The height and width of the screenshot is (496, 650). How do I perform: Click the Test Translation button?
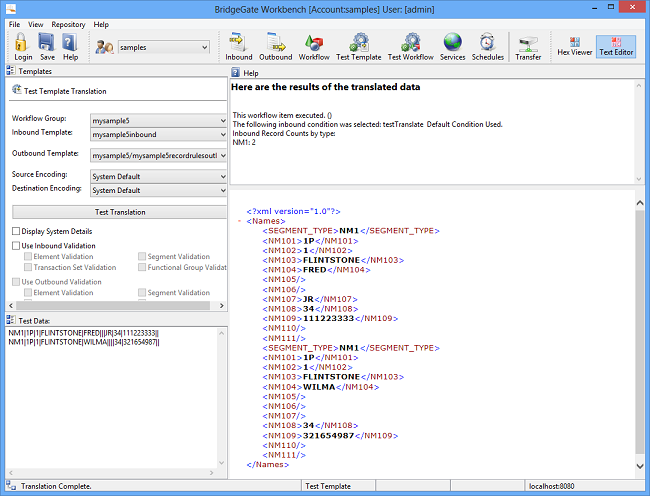coord(120,212)
